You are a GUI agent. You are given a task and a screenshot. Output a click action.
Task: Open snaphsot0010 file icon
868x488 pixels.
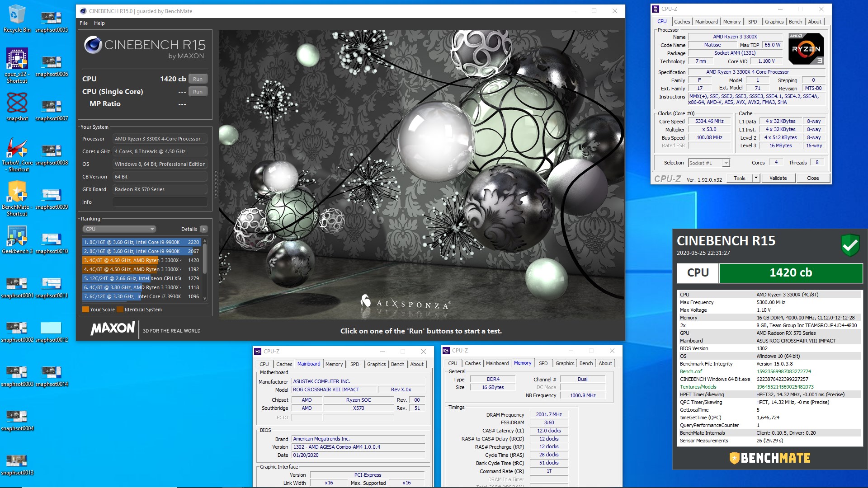point(52,243)
